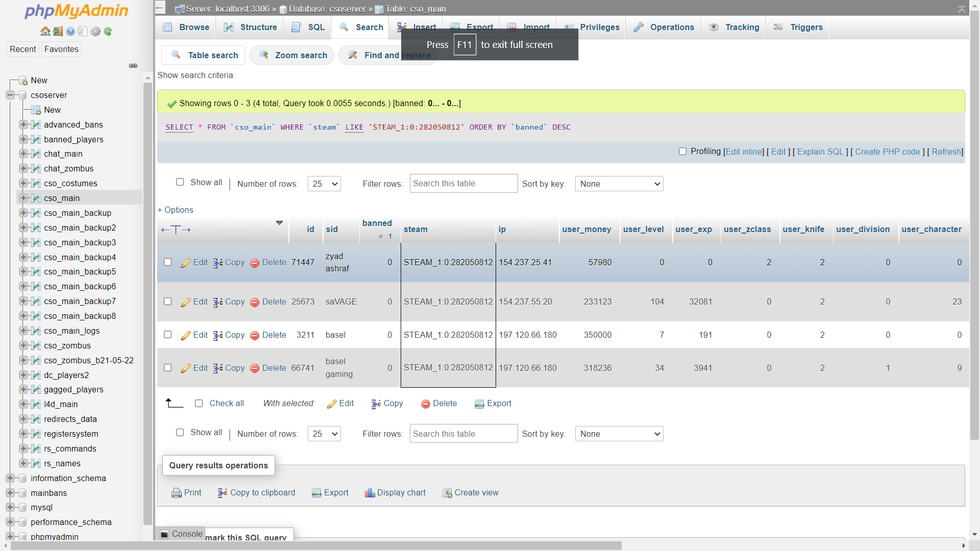Viewport: 980px width, 551px height.
Task: Open top Number of rows dropdown
Action: [324, 184]
